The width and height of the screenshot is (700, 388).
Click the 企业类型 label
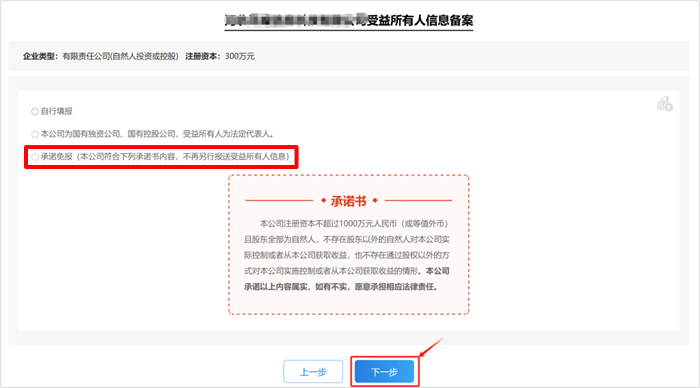tap(41, 56)
